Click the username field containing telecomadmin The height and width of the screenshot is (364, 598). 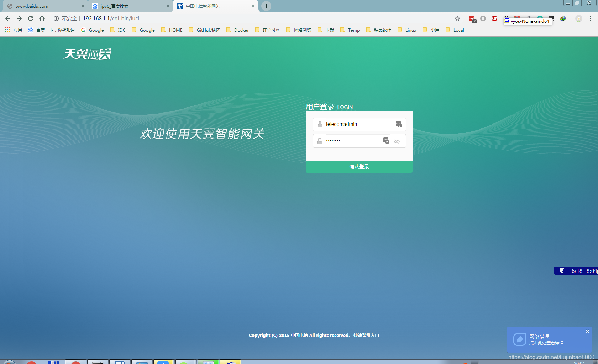coord(359,124)
